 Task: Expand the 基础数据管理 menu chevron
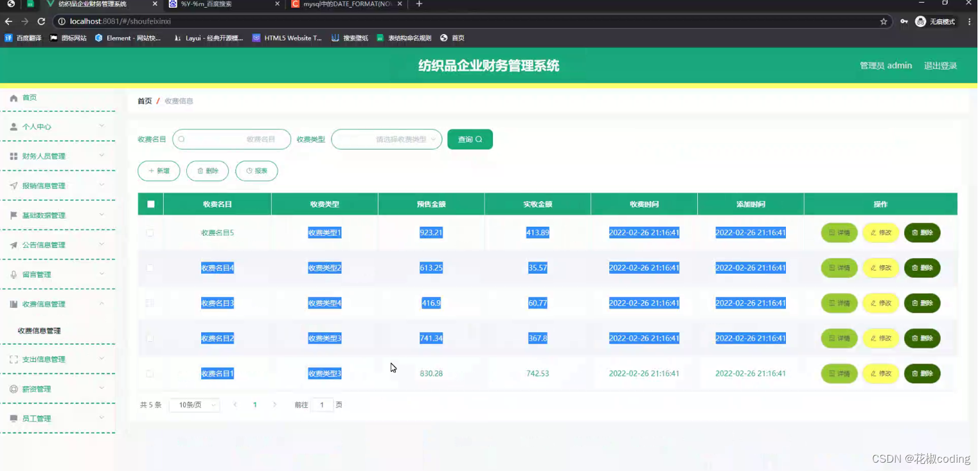[x=102, y=215]
